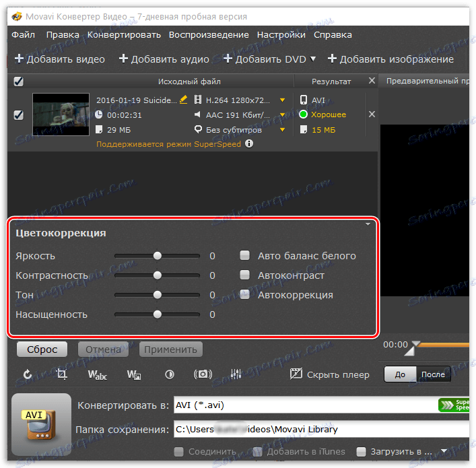Remove the file with the row X
This screenshot has height=468, width=476.
tap(372, 114)
